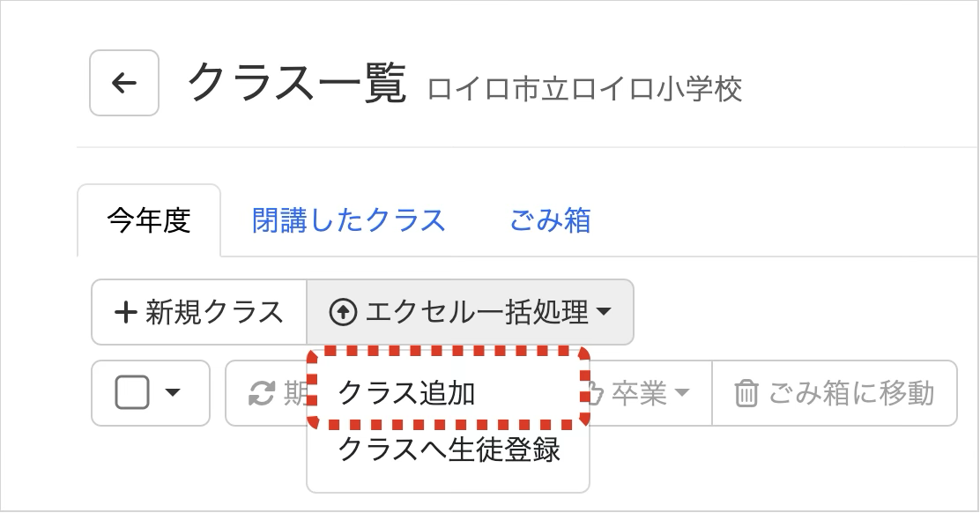This screenshot has width=980, height=513.
Task: Click the ロイロ市立ロイロ小学校 school name
Action: pos(584,89)
